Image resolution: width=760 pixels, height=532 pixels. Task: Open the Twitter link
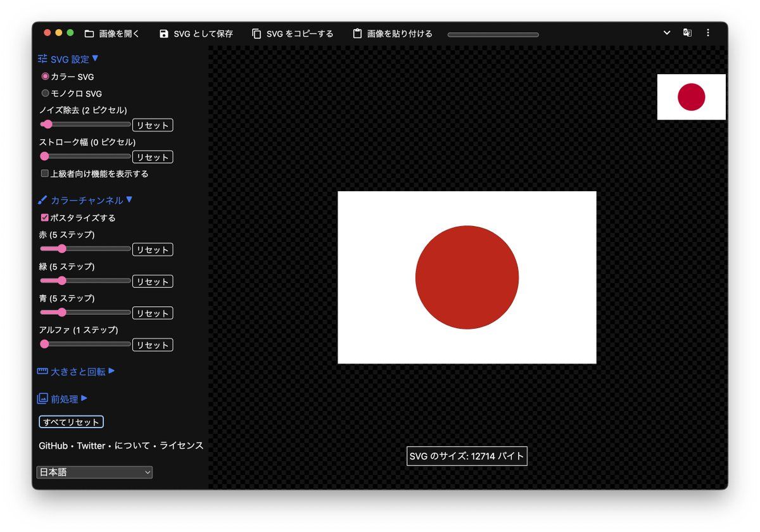pyautogui.click(x=91, y=446)
